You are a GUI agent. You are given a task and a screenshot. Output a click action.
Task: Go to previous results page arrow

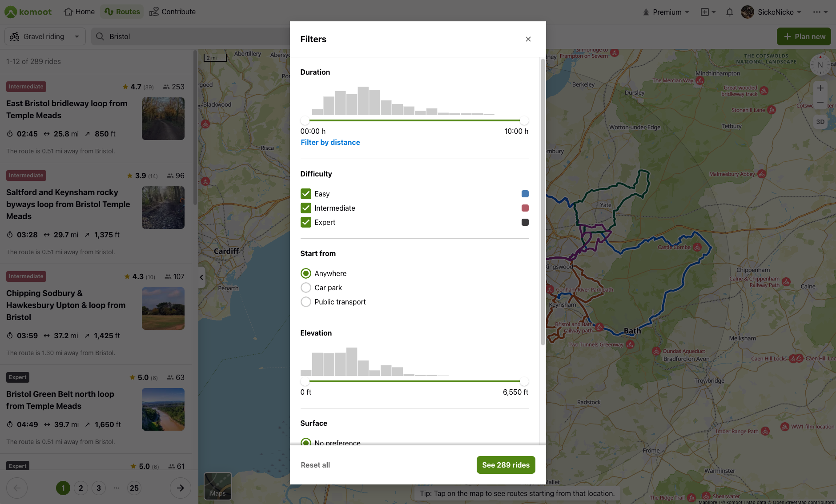click(17, 488)
